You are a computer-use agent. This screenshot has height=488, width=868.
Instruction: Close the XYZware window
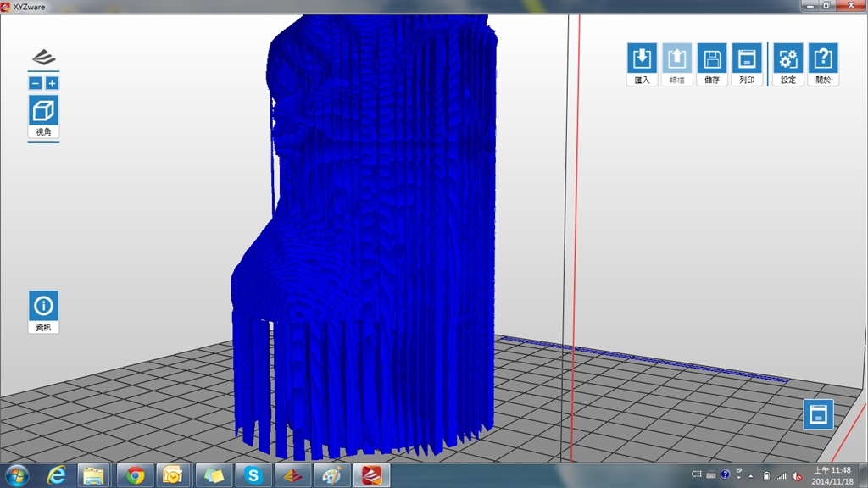pos(851,6)
